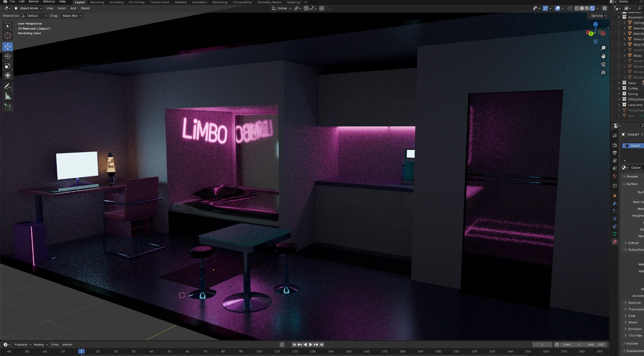The width and height of the screenshot is (644, 356).
Task: Toggle the show overlays button
Action: (557, 8)
